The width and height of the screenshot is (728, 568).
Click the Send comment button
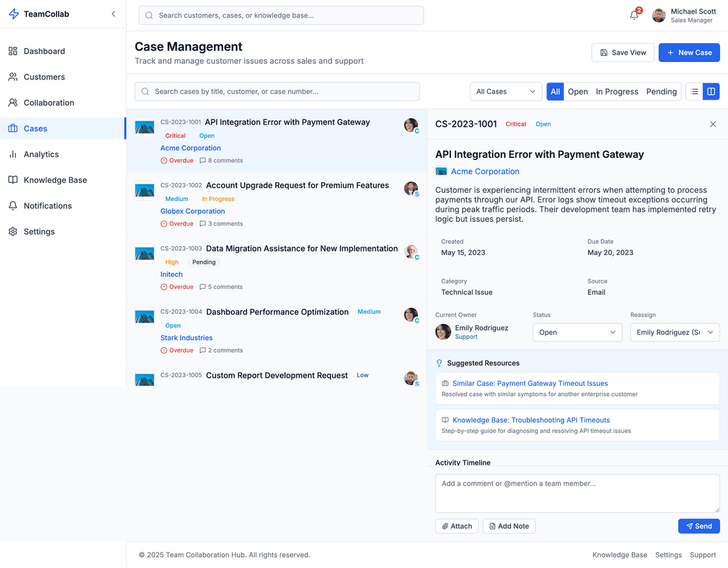[698, 526]
